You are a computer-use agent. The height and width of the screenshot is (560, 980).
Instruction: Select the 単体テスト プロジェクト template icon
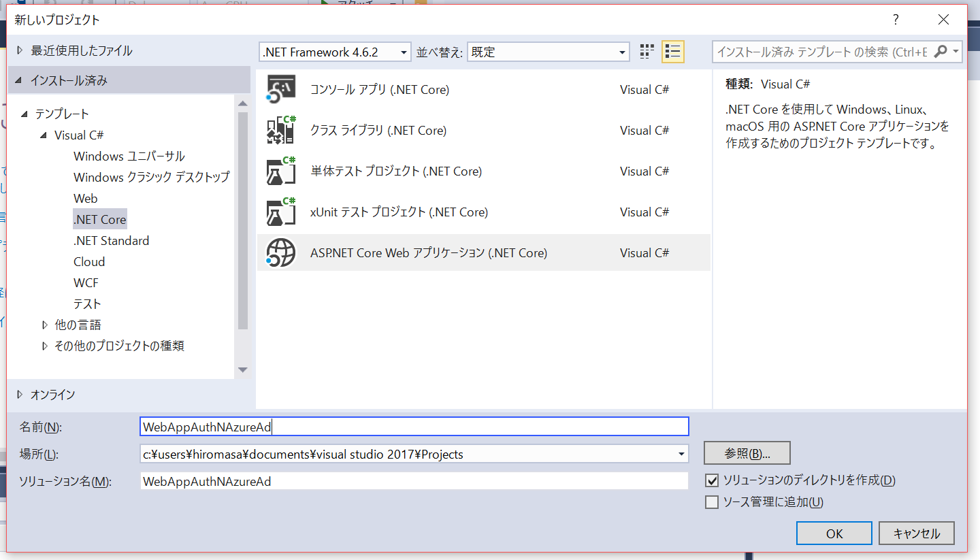(280, 171)
